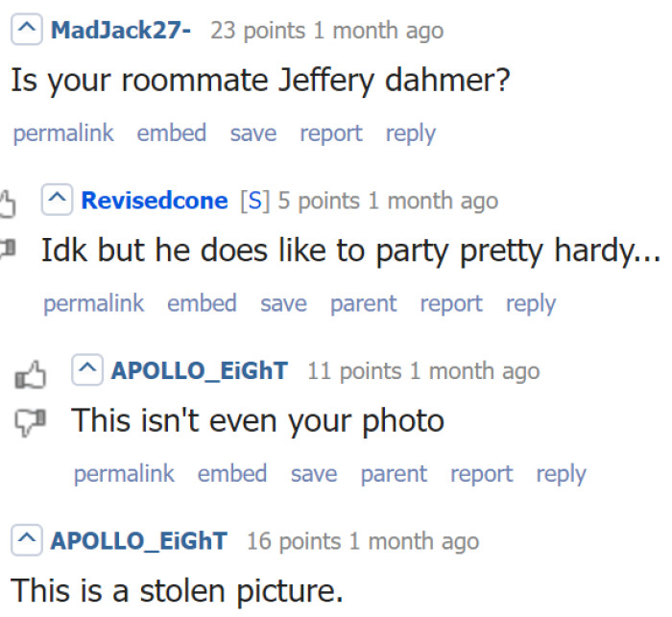The width and height of the screenshot is (672, 617).
Task: Open permalink of "This isn't even your photo"
Action: tap(124, 473)
